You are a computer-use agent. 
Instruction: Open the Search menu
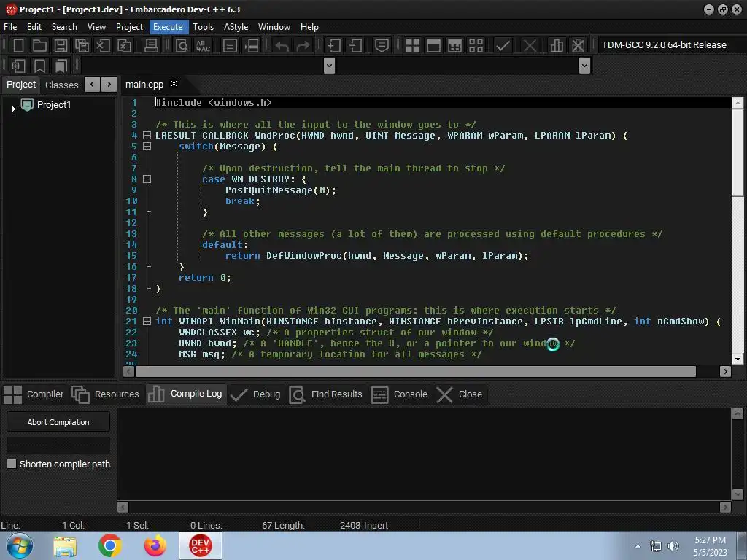[x=64, y=27]
